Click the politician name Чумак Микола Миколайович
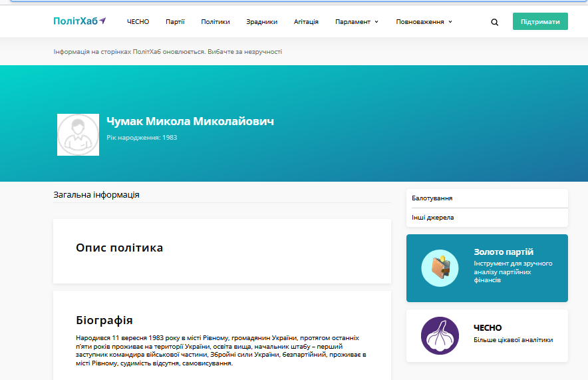The image size is (588, 380). (190, 121)
